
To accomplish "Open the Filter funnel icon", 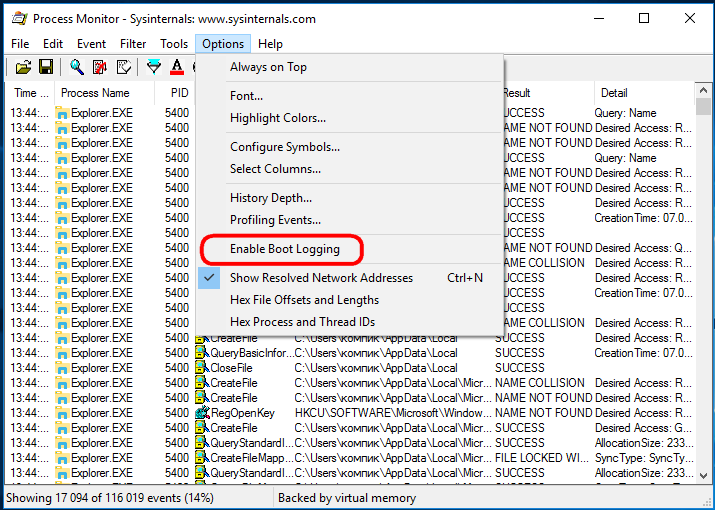I will click(x=154, y=67).
